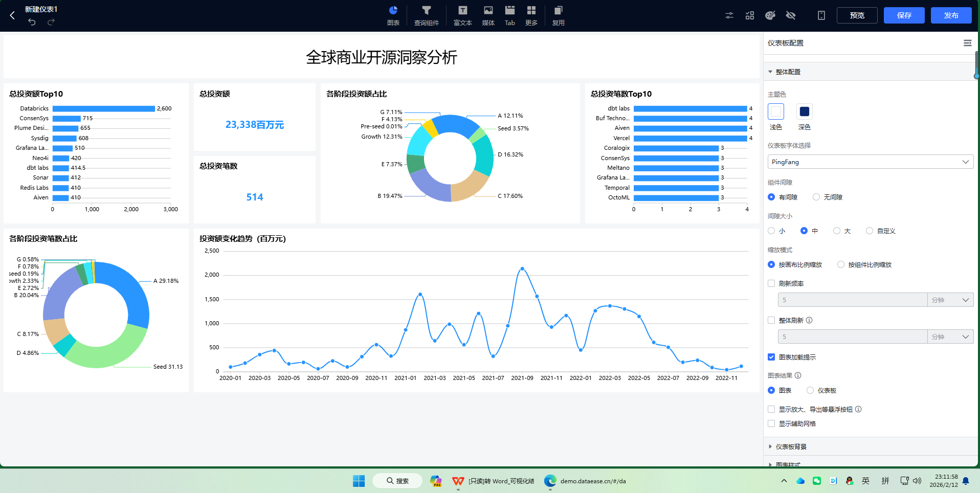Image resolution: width=980 pixels, height=493 pixels.
Task: Switch to the mobile layout icon
Action: click(x=821, y=15)
